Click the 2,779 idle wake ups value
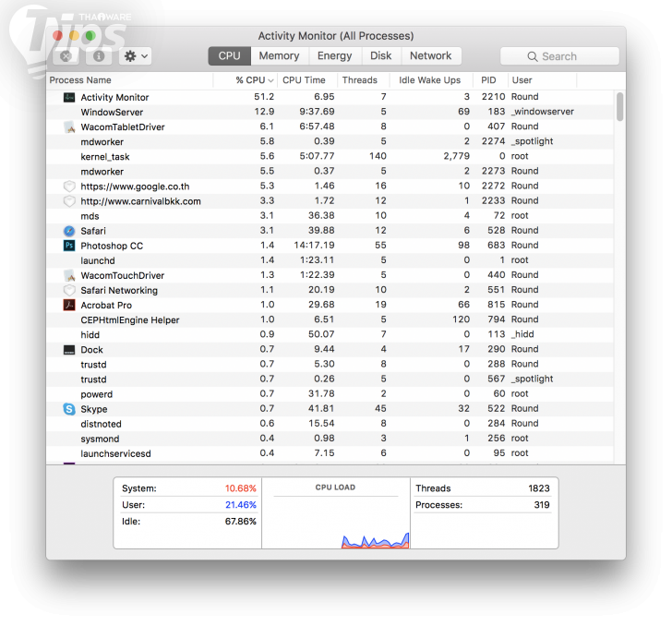The height and width of the screenshot is (626, 672). point(456,156)
